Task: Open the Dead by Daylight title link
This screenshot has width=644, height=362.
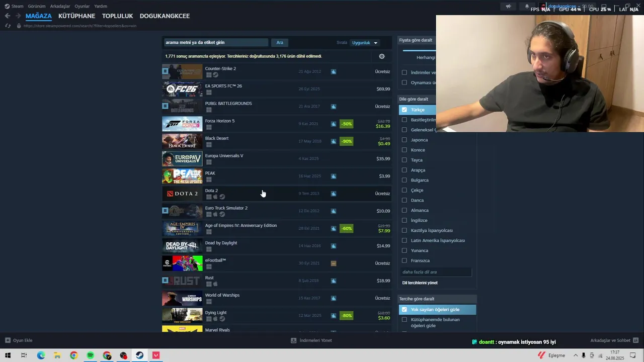Action: click(221, 243)
